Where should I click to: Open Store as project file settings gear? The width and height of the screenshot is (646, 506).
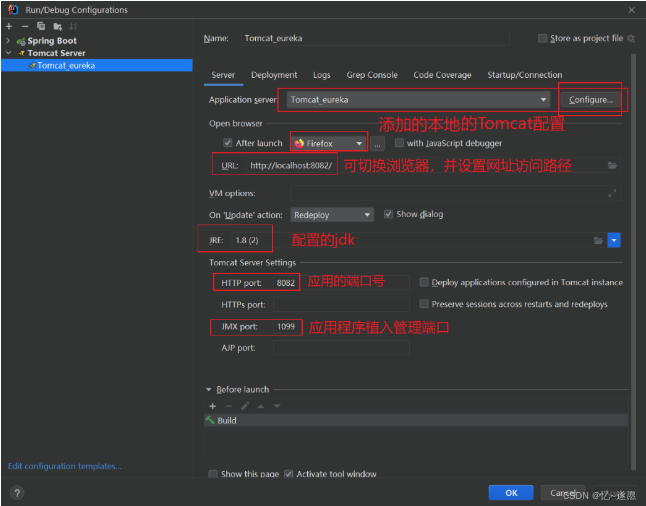click(631, 38)
